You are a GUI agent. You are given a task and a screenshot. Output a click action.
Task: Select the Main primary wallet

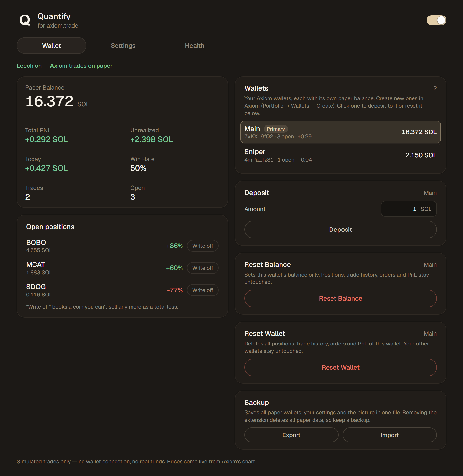coord(340,132)
